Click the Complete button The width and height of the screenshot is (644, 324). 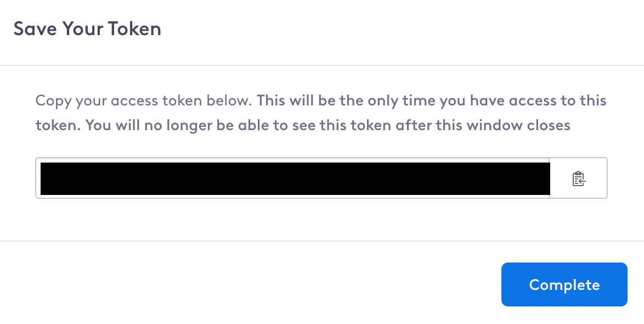[564, 284]
